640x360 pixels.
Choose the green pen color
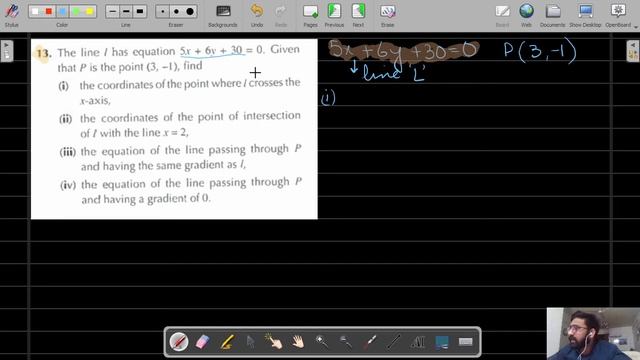tap(76, 11)
